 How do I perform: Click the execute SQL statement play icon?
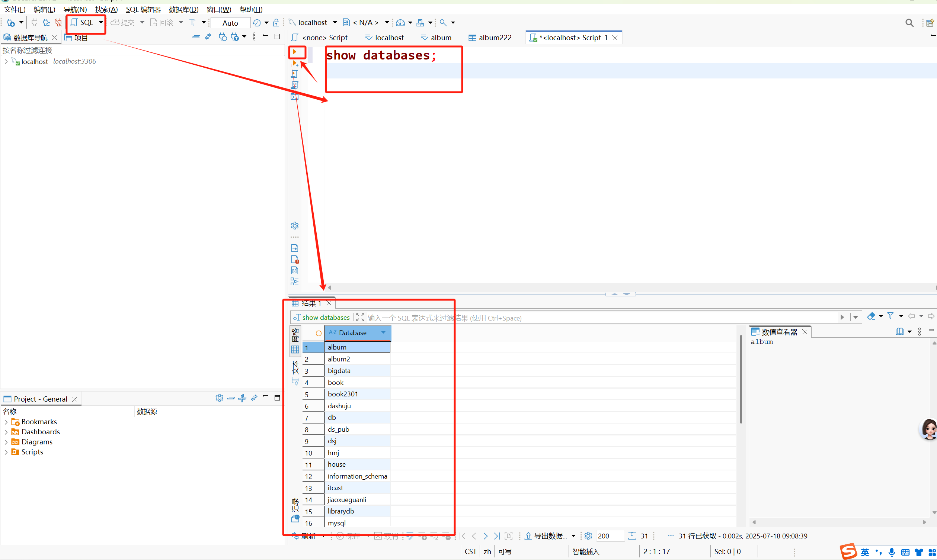pos(295,52)
